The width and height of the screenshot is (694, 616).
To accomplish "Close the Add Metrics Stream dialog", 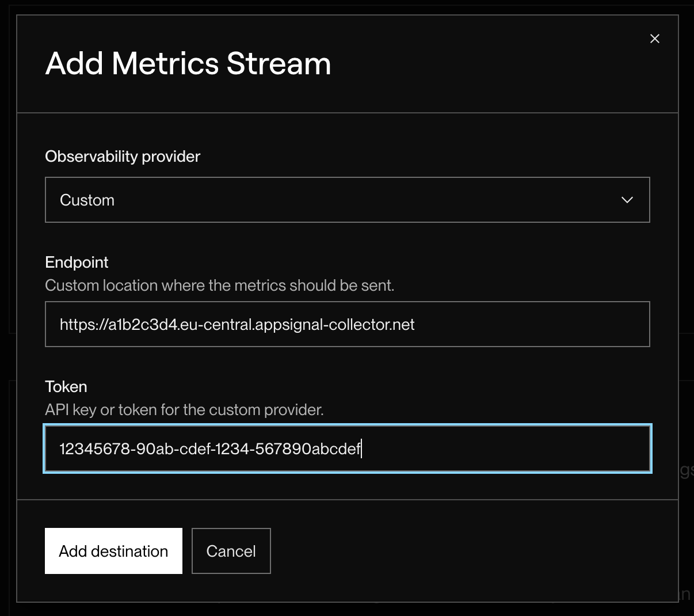I will tap(655, 39).
